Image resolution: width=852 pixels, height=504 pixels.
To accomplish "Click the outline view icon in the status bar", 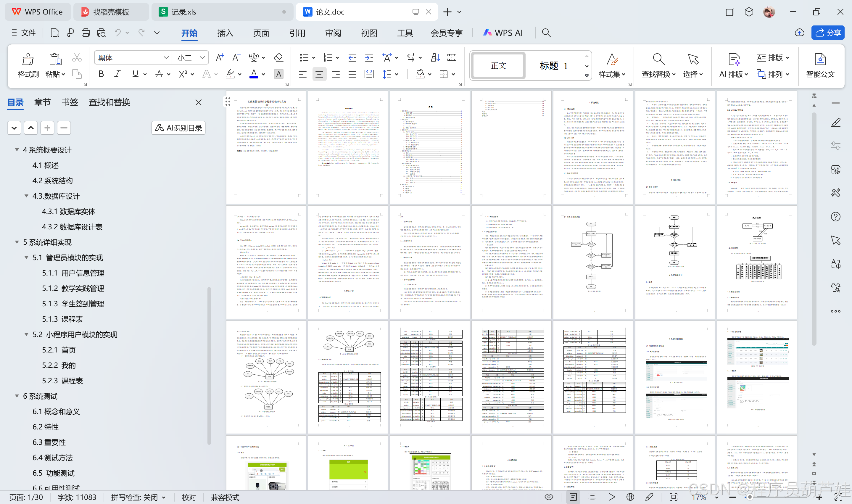I will (x=592, y=497).
